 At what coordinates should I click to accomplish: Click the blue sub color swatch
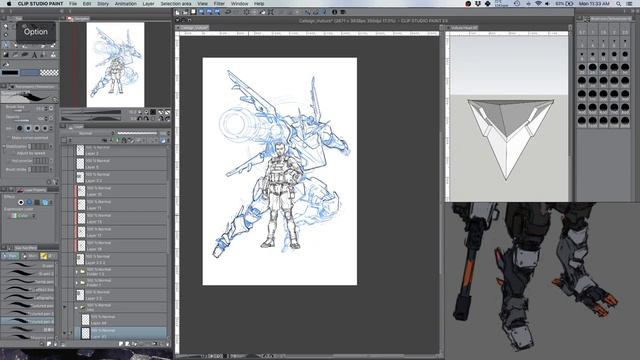tap(30, 73)
